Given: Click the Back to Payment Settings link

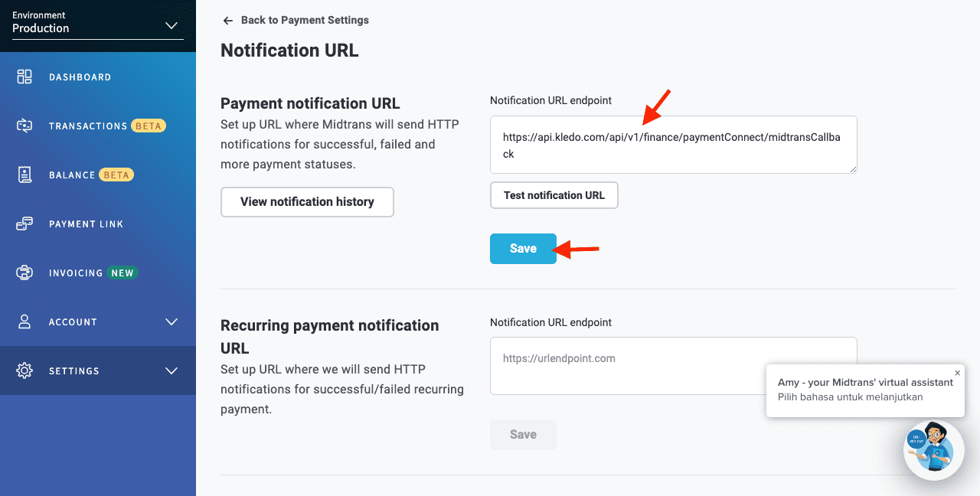Looking at the screenshot, I should point(305,20).
